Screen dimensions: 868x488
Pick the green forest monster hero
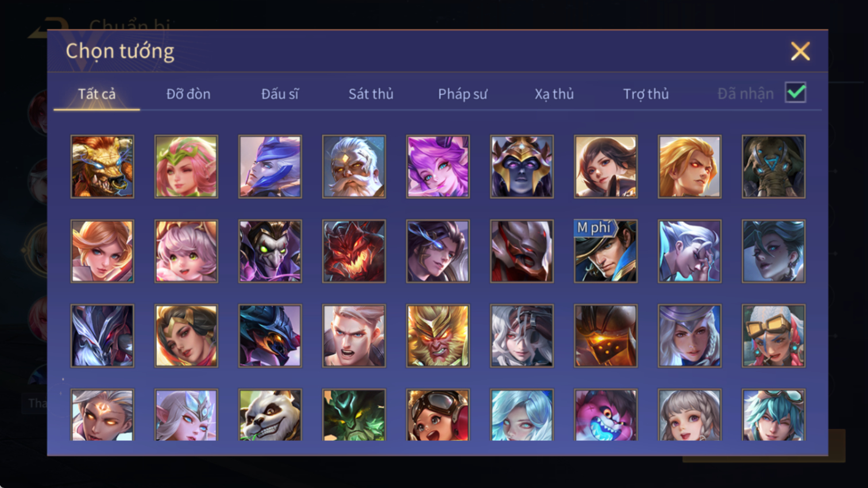[354, 415]
